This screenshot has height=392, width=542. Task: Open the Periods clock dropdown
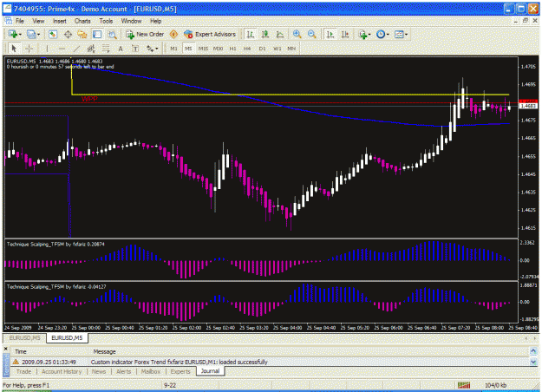(382, 34)
